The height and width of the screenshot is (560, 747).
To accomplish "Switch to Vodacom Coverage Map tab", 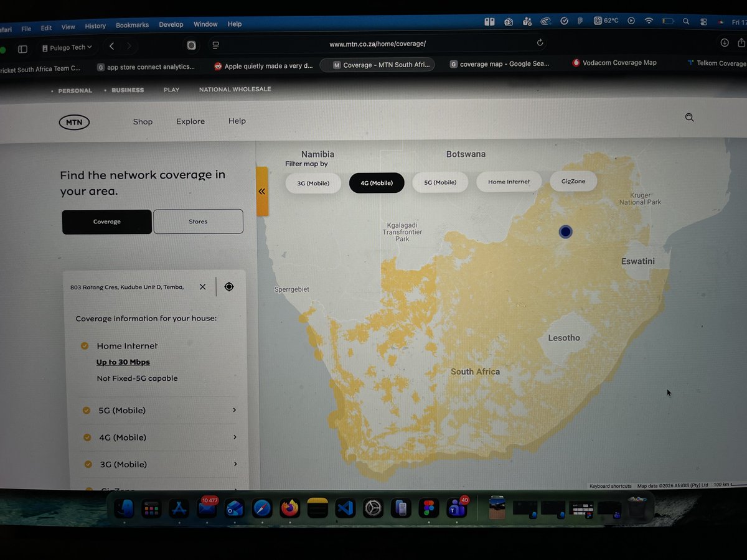I will pos(614,62).
